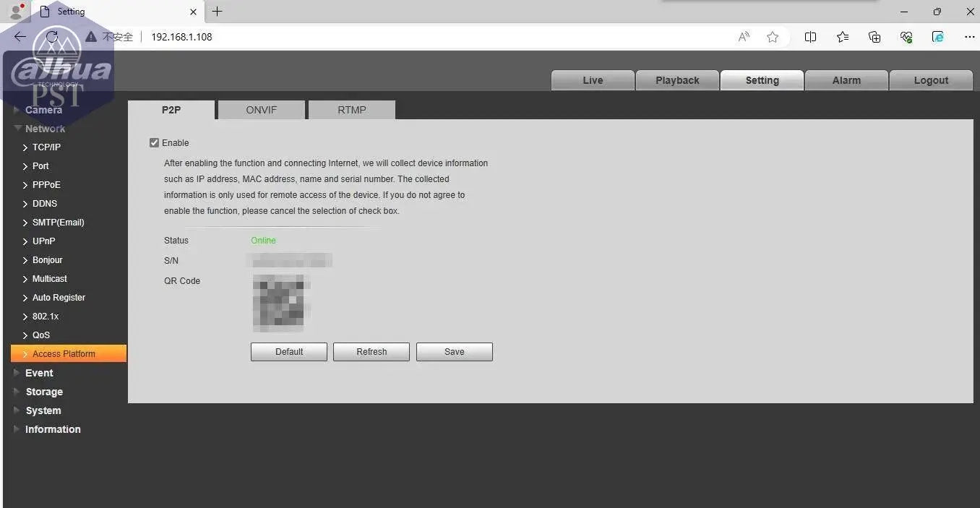The width and height of the screenshot is (980, 508).
Task: Expand the Camera section in sidebar
Action: click(43, 110)
